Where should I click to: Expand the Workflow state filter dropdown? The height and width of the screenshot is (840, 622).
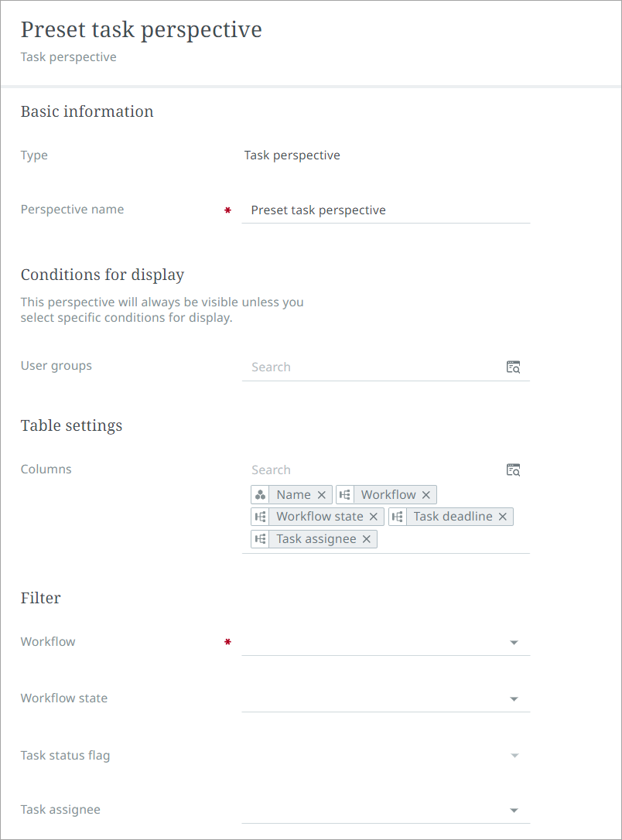coord(514,699)
